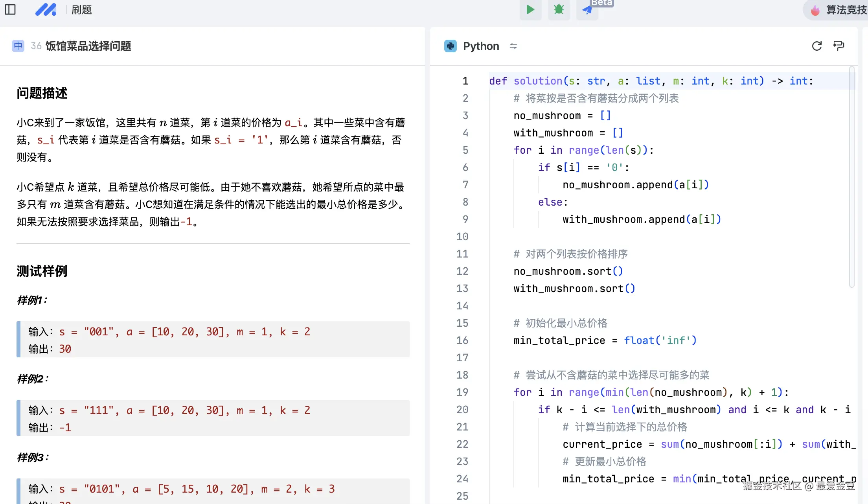
Task: Toggle a breakpoint on line 6
Action: point(465,167)
